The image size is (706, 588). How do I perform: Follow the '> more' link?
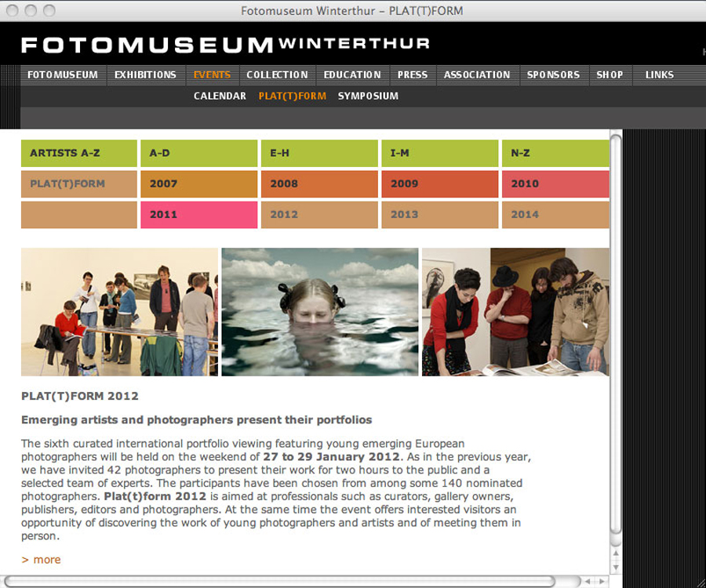point(41,560)
